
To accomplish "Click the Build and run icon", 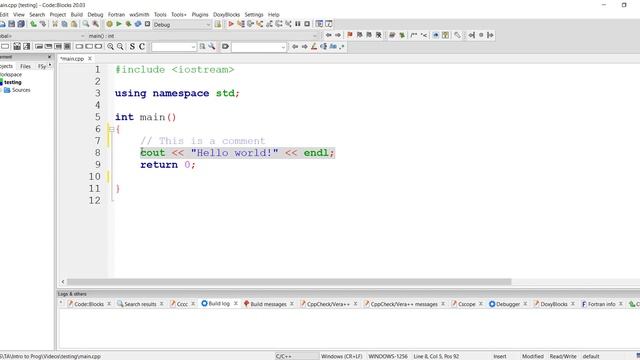I will click(x=128, y=24).
